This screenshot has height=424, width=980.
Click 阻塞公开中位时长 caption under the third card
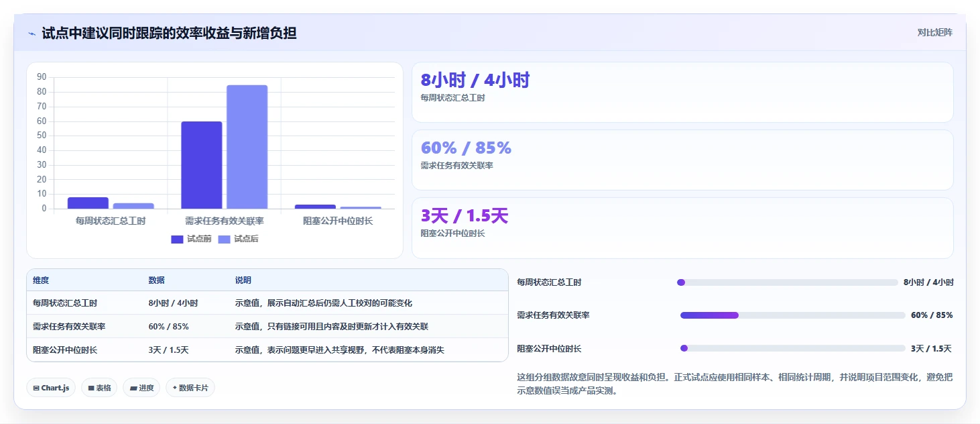(452, 233)
